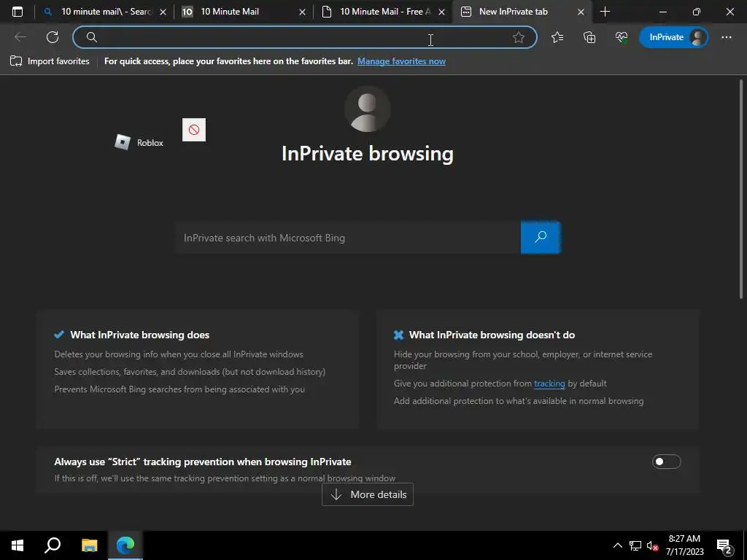The height and width of the screenshot is (560, 747).
Task: Open Browser essentials heart icon
Action: (x=622, y=37)
